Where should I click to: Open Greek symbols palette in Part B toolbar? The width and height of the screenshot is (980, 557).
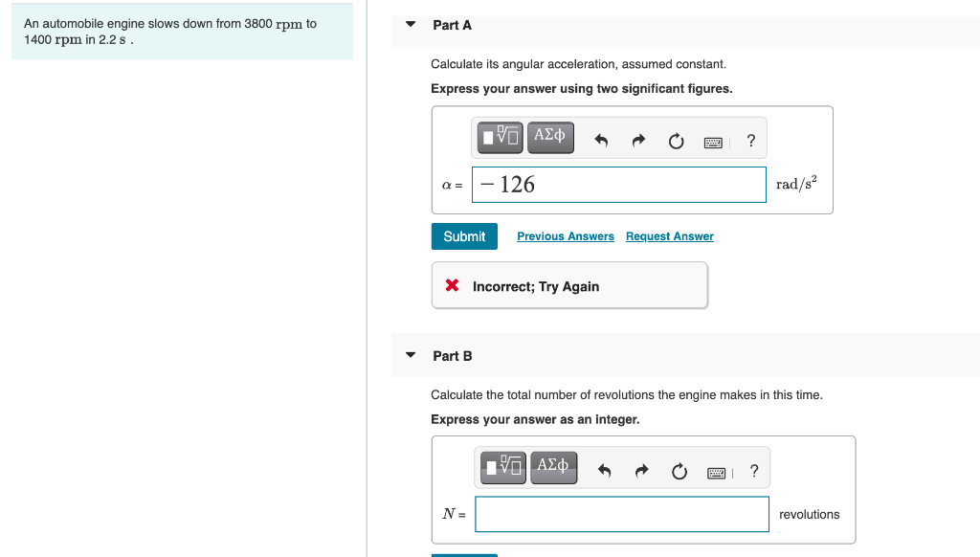(554, 468)
